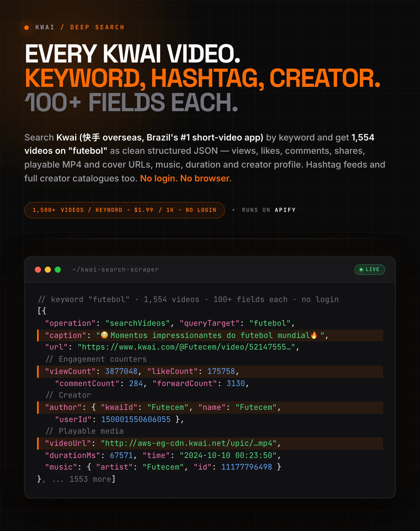Screen dimensions: 420x531
Task: Click the durationMs value 67571
Action: pyautogui.click(x=121, y=455)
